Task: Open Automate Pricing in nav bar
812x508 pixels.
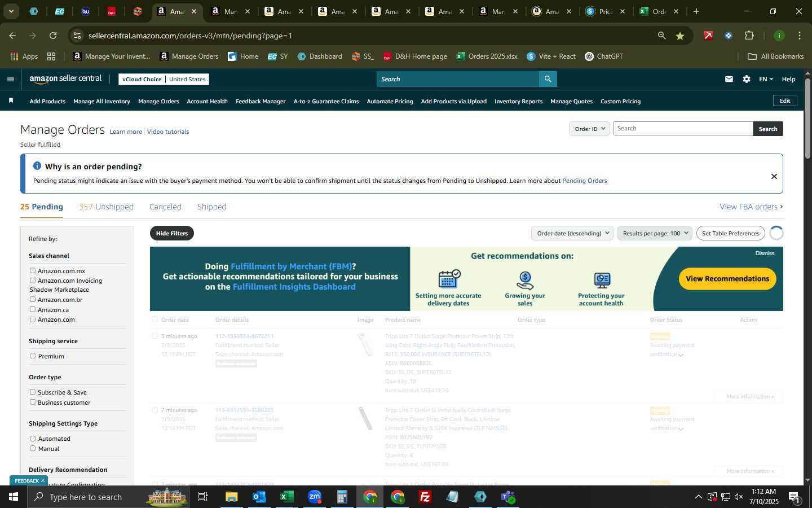Action: click(x=390, y=102)
